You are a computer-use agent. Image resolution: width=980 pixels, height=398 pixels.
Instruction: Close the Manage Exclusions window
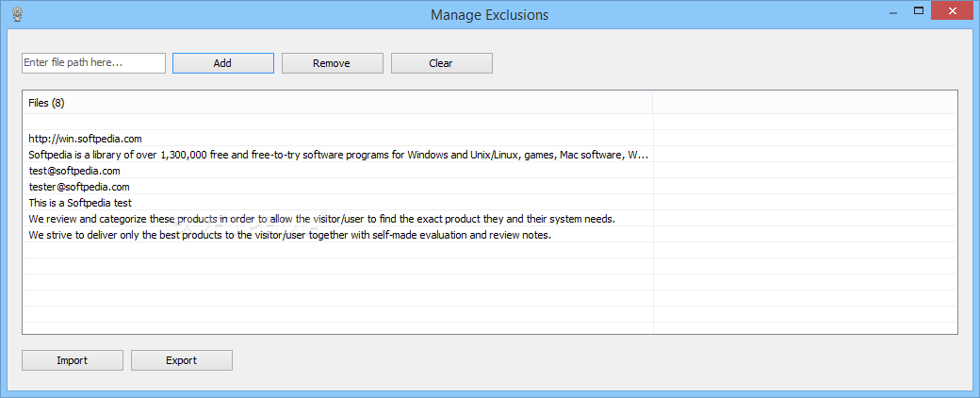pyautogui.click(x=953, y=10)
